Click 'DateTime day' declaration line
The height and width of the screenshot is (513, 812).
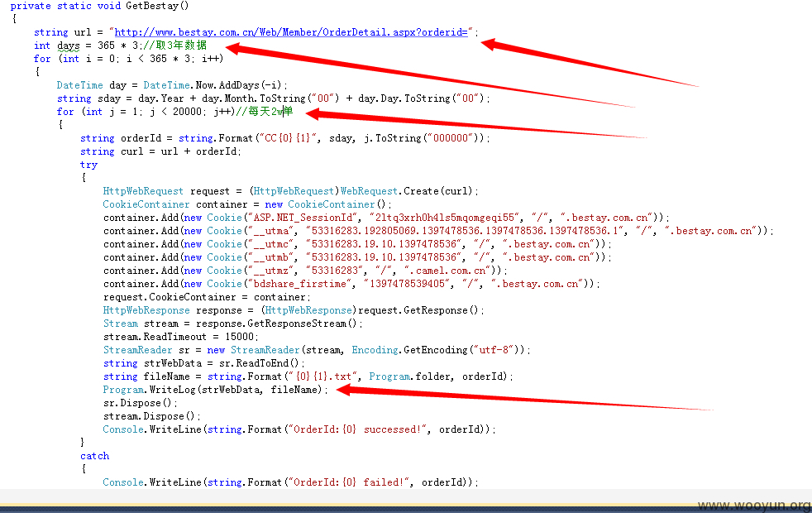click(x=172, y=85)
